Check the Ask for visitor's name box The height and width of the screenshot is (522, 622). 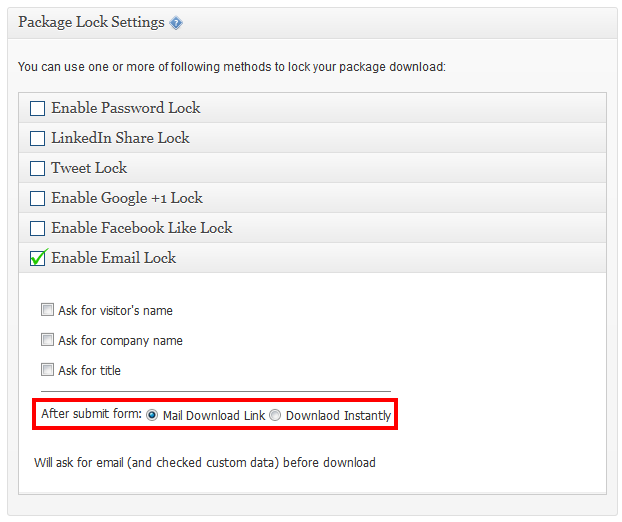47,309
